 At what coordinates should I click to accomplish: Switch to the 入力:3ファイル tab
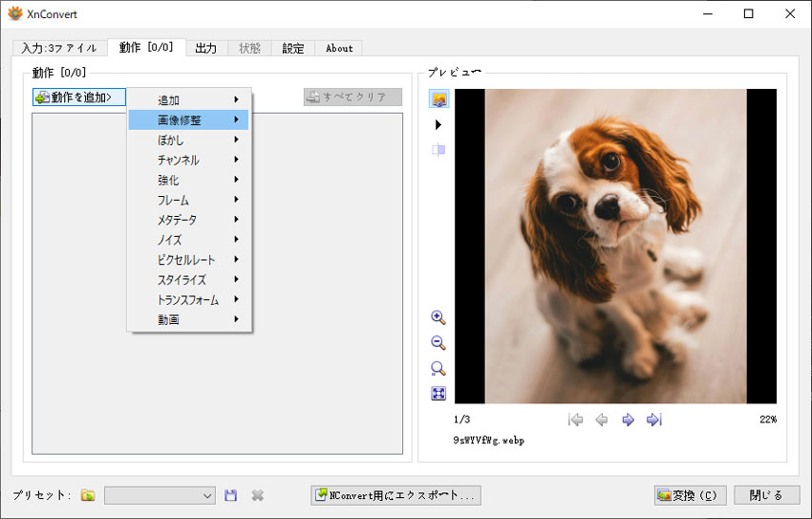click(59, 48)
